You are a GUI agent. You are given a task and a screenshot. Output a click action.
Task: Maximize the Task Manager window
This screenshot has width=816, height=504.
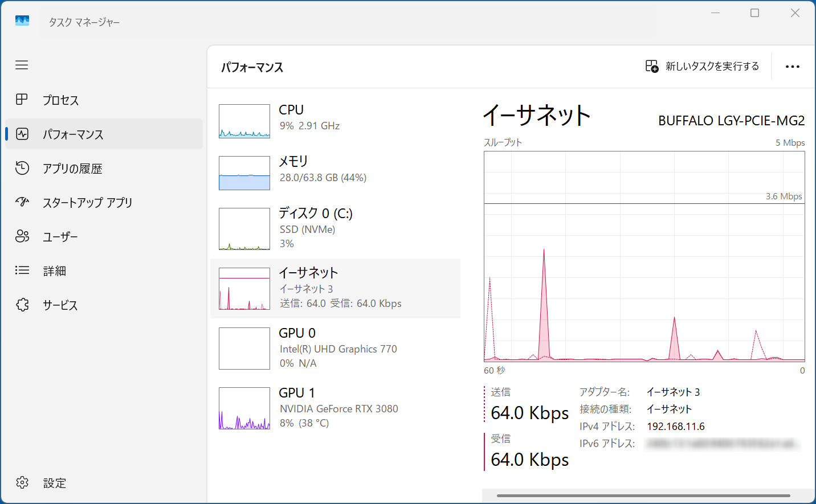point(755,13)
